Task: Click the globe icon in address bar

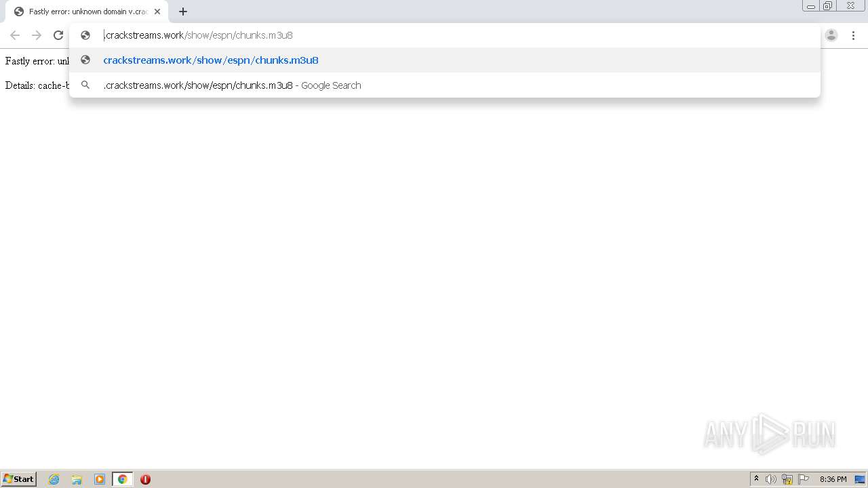Action: click(x=85, y=35)
